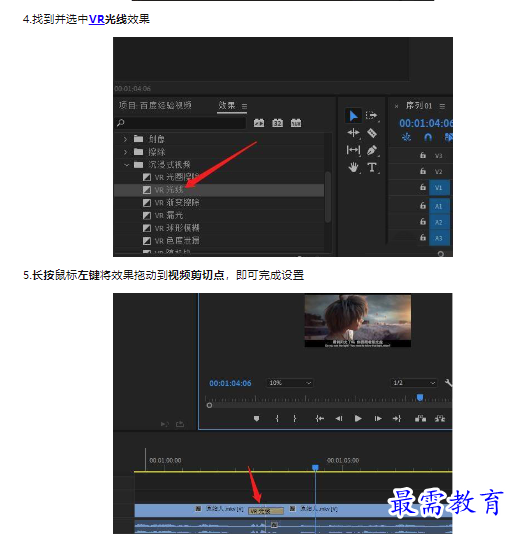Viewport: 512px width, 534px height.
Task: Click the Mark In button
Action: point(277,419)
